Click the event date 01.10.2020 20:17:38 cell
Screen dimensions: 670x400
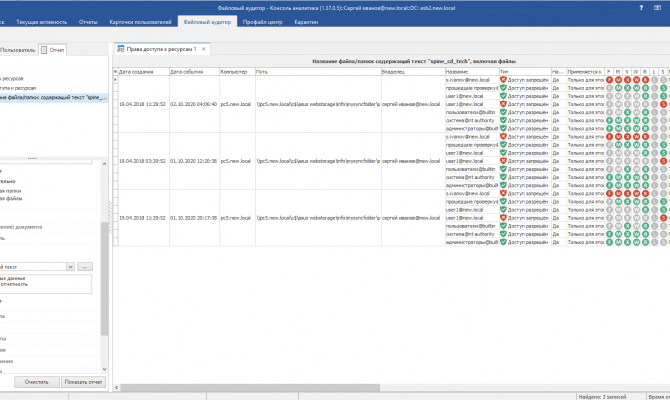[194, 218]
